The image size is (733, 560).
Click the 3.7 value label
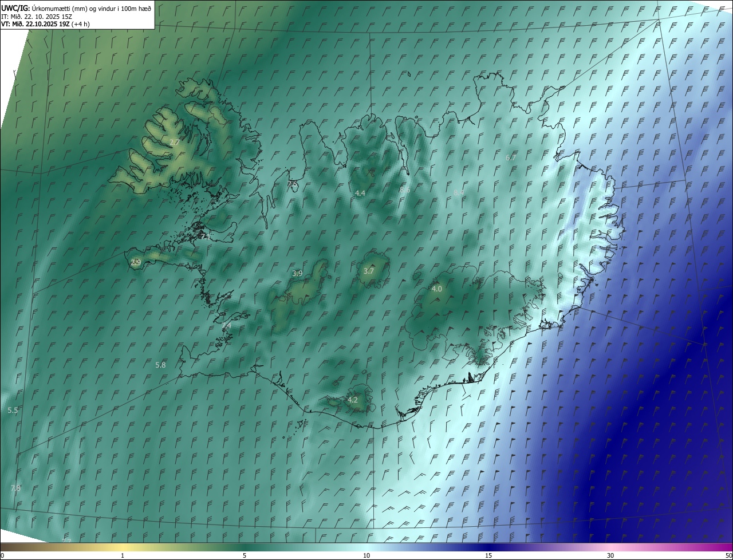(x=369, y=271)
